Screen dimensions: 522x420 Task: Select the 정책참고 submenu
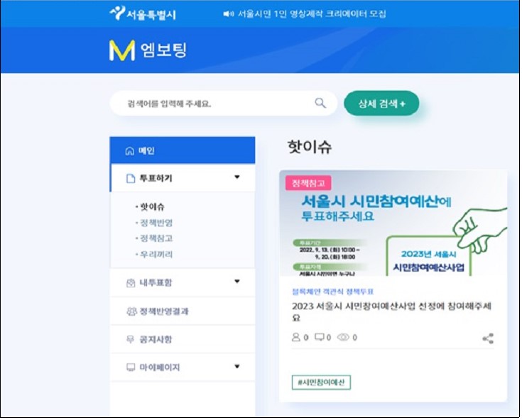pyautogui.click(x=156, y=238)
